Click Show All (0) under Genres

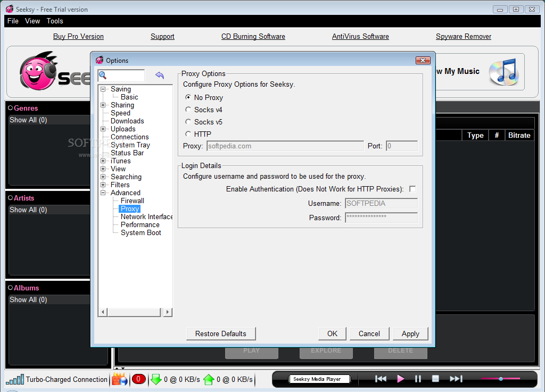click(28, 120)
